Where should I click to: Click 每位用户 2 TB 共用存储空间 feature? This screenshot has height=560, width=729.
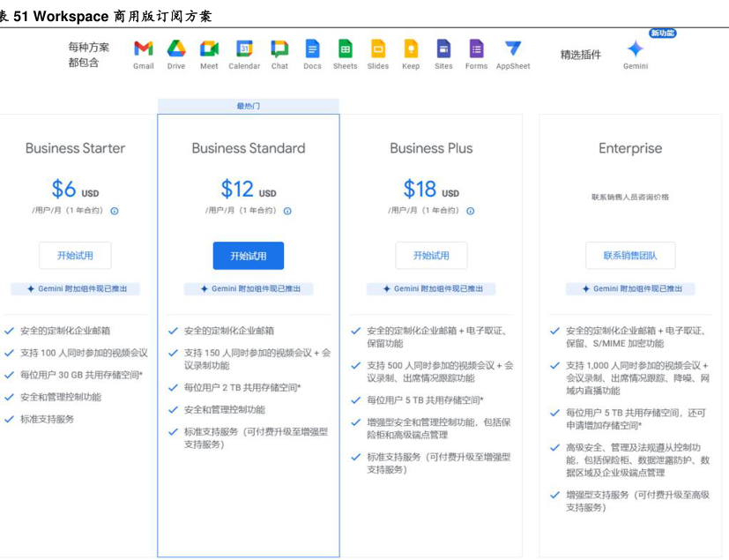242,387
